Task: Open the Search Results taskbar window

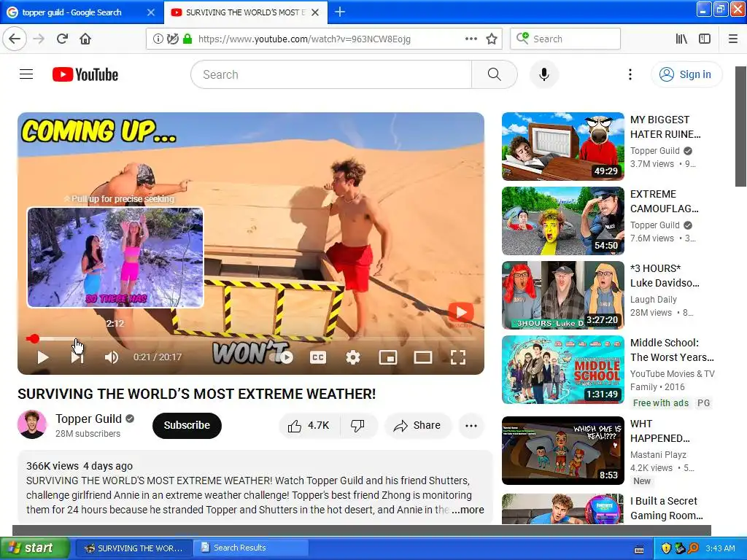Action: tap(251, 548)
